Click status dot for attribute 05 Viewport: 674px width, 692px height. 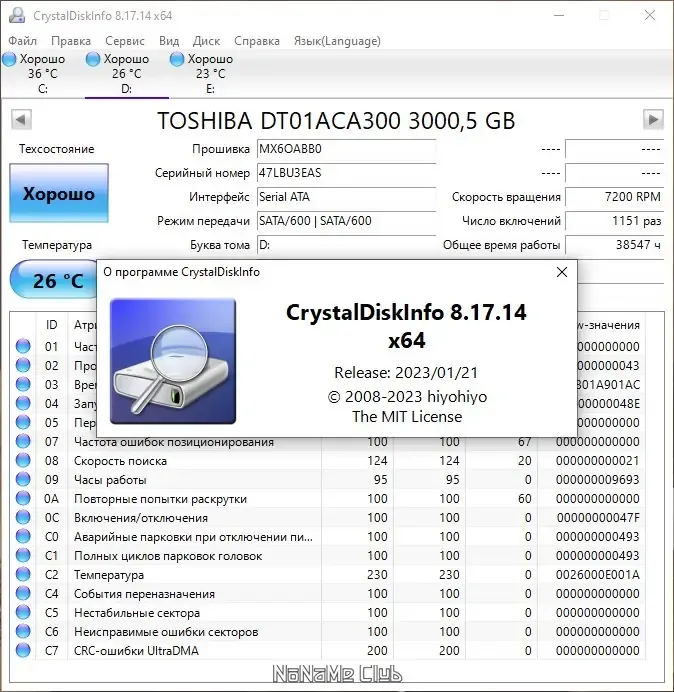coord(23,422)
